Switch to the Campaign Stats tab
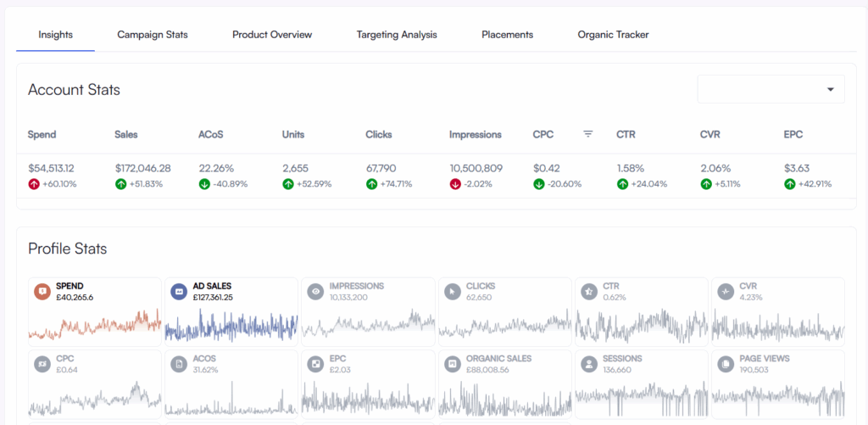The image size is (868, 425). point(153,35)
